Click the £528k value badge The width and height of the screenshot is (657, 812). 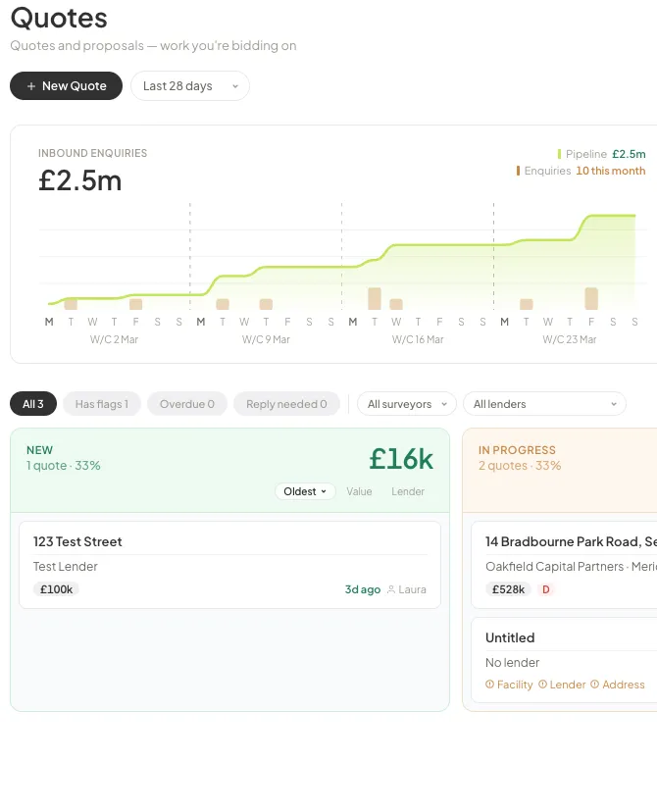tap(508, 589)
